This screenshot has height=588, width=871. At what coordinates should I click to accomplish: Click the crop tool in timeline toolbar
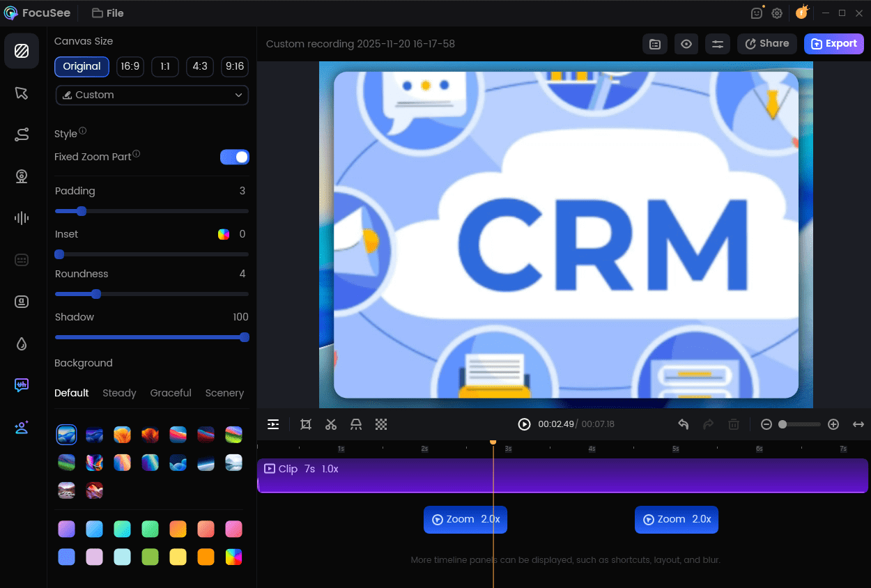[305, 424]
